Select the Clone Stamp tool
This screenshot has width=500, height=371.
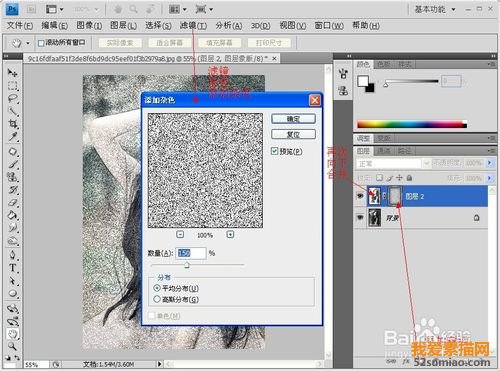point(13,177)
